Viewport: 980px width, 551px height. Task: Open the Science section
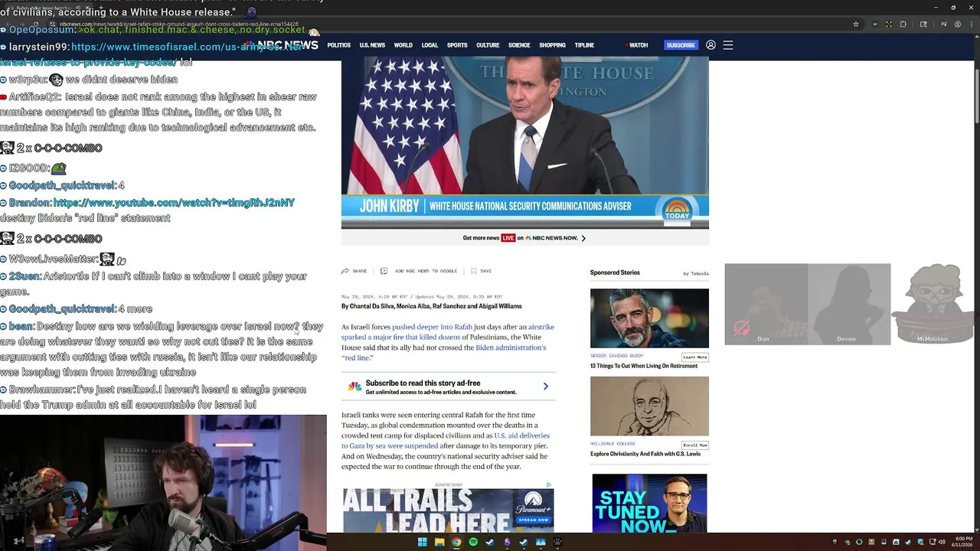[x=519, y=45]
